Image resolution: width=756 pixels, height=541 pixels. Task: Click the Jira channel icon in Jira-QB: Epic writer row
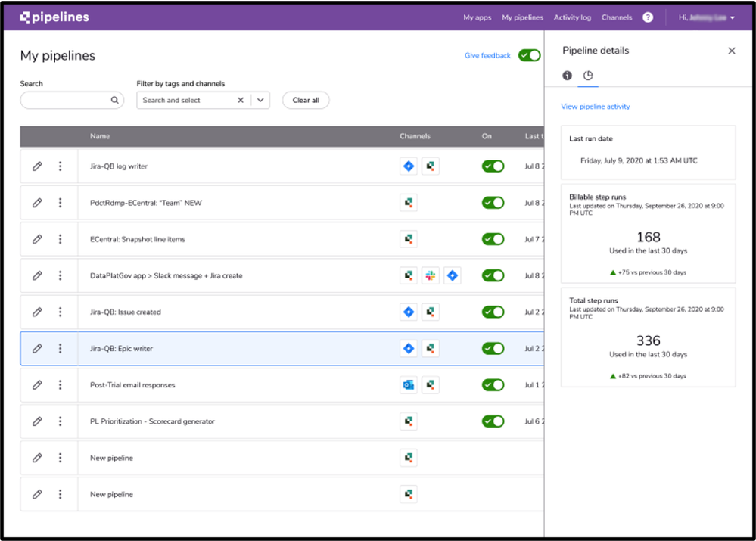pos(409,349)
